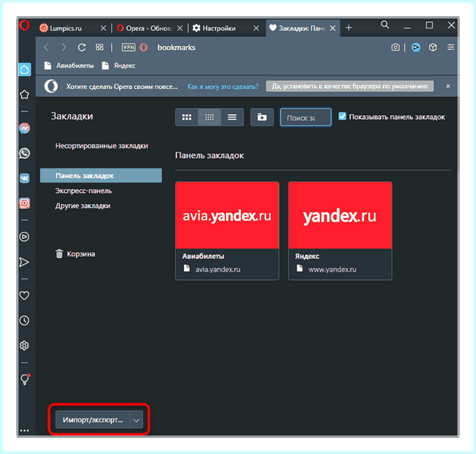Close the Настройки tab
The width and height of the screenshot is (476, 454).
[x=256, y=29]
